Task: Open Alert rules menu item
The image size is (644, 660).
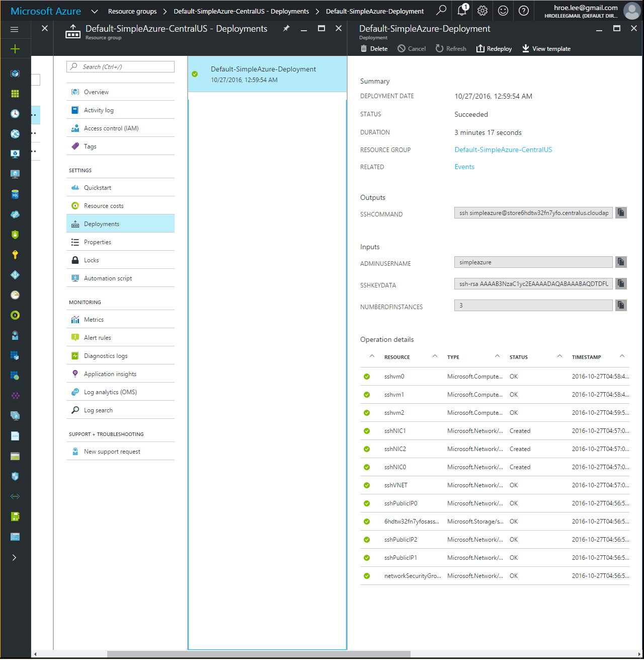Action: coord(120,338)
